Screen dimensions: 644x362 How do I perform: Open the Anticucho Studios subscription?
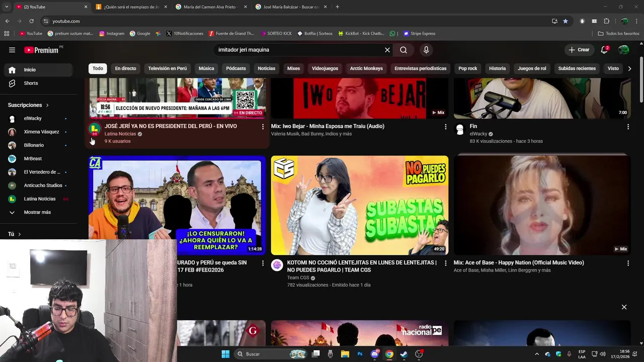(x=38, y=186)
